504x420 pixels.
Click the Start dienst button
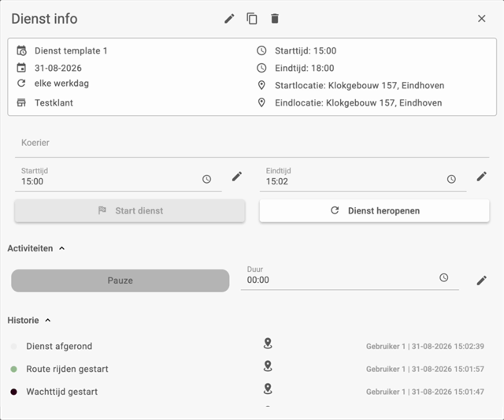coord(130,210)
